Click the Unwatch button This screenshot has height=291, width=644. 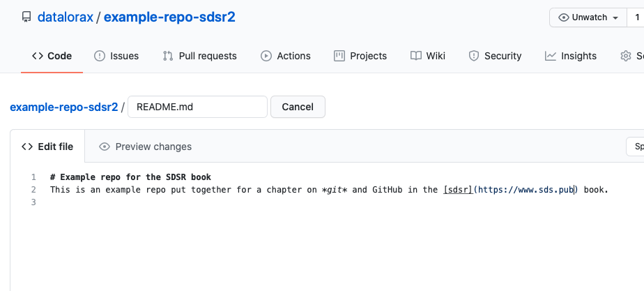pyautogui.click(x=588, y=17)
